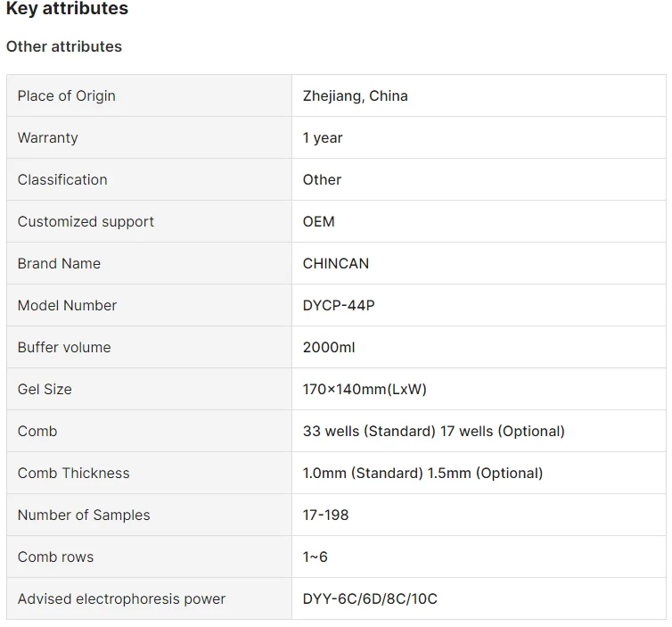
Task: Click the Customized support label
Action: coord(86,221)
